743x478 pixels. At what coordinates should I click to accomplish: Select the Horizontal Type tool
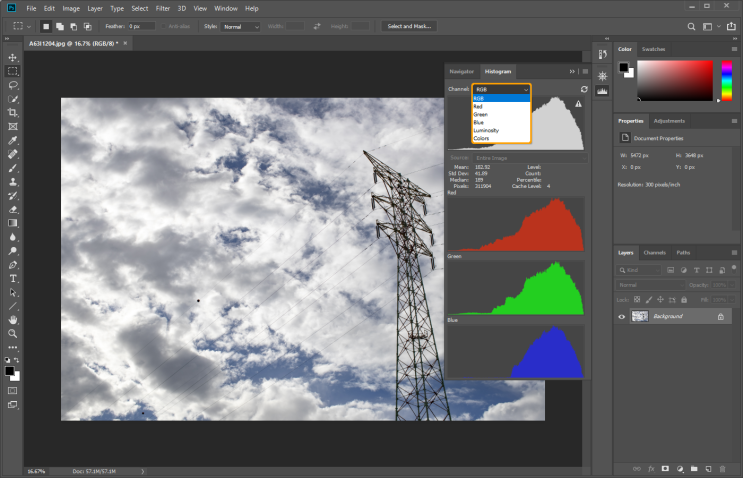pos(13,279)
